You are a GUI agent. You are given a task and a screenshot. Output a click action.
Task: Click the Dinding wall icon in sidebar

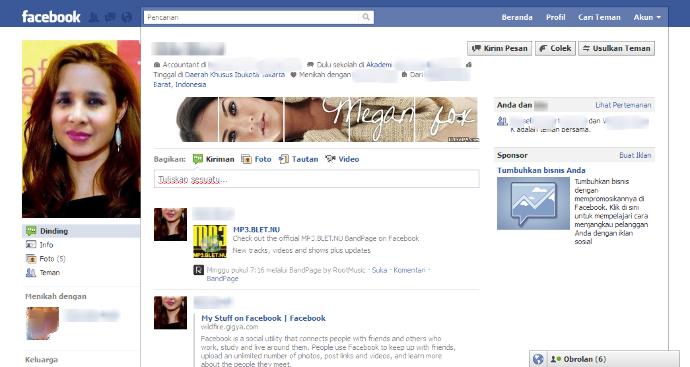[31, 231]
